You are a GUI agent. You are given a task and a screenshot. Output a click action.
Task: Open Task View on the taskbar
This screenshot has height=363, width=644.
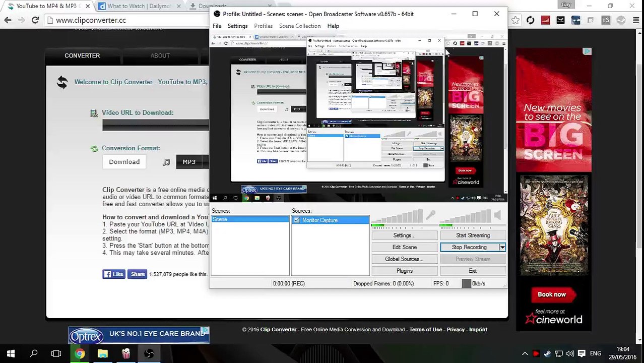click(x=56, y=354)
